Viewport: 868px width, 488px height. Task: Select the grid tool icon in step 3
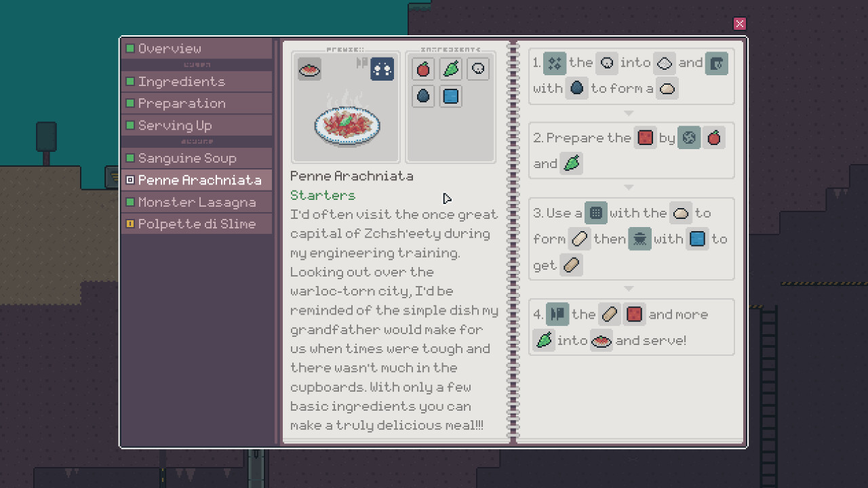point(595,213)
